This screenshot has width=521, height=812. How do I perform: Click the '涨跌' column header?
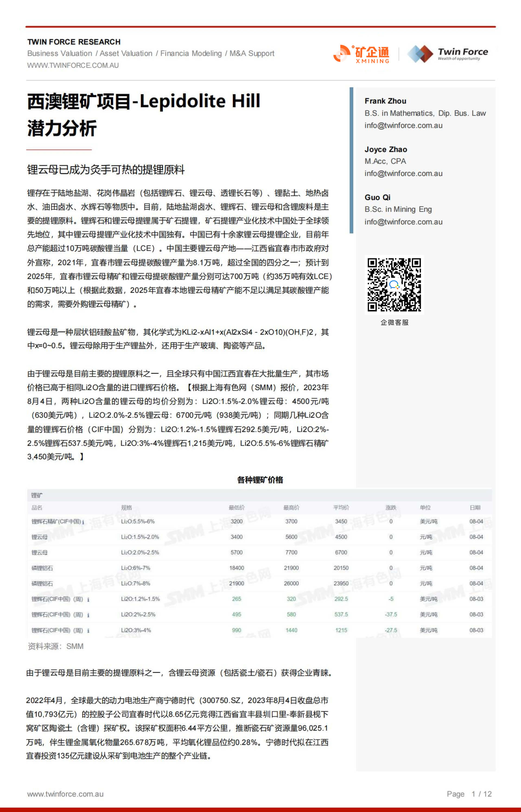[391, 508]
